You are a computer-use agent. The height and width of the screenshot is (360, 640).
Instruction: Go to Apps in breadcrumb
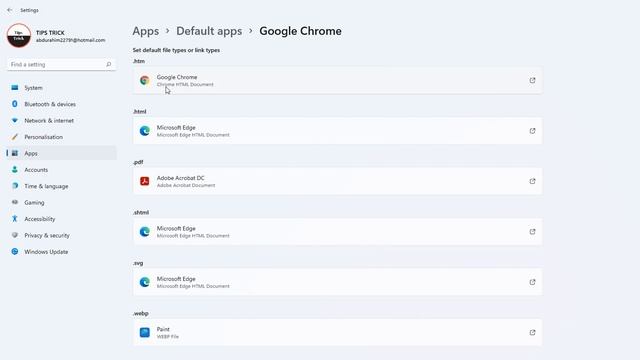tap(146, 31)
